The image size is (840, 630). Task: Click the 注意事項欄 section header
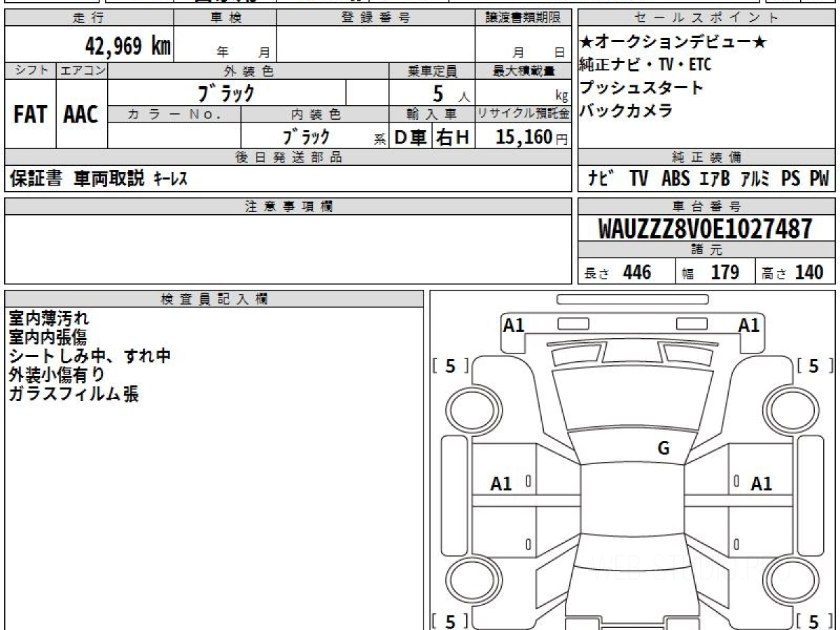[288, 206]
